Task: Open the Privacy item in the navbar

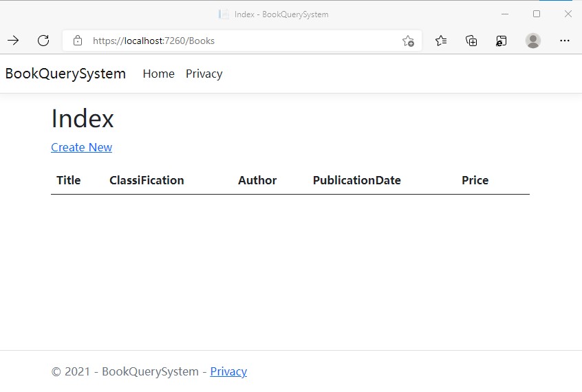Action: coord(204,74)
